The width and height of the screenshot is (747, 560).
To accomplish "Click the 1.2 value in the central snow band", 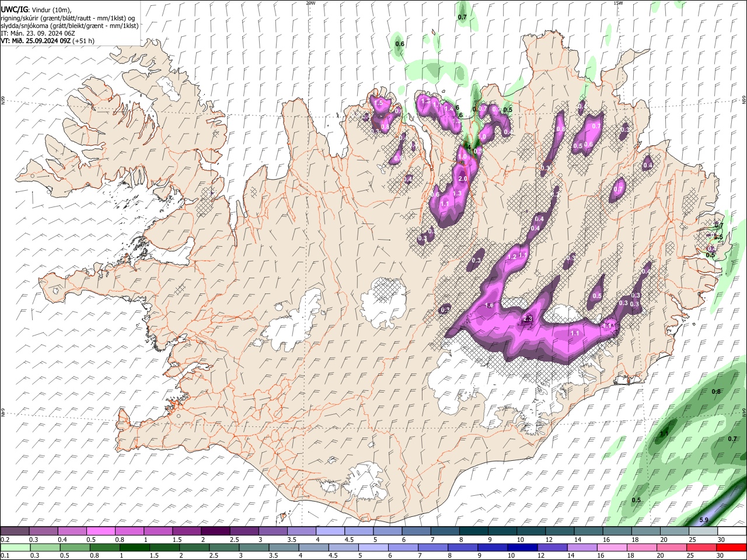I will point(513,257).
